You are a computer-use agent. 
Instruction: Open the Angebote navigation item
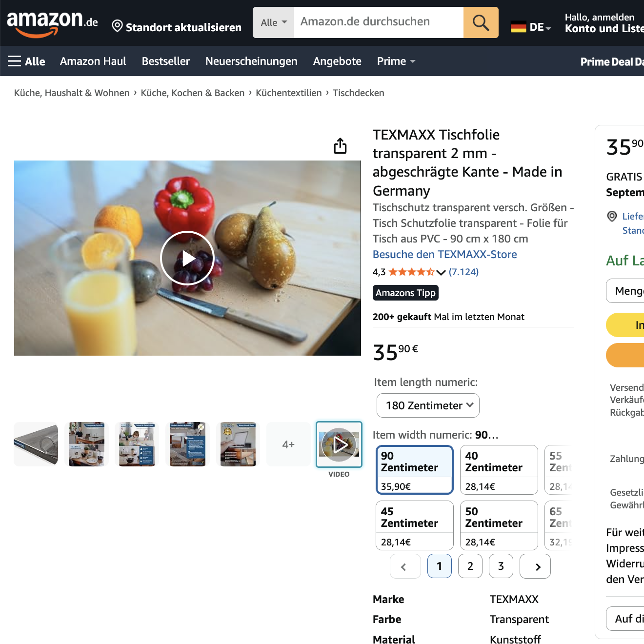337,61
